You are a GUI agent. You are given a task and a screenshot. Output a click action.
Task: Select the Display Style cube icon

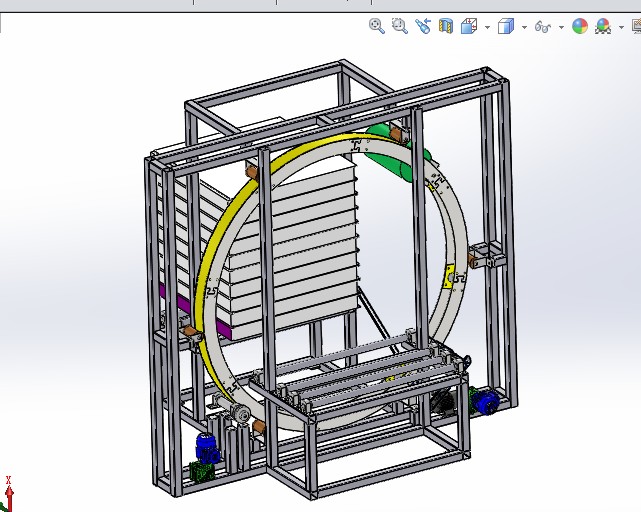coord(506,26)
